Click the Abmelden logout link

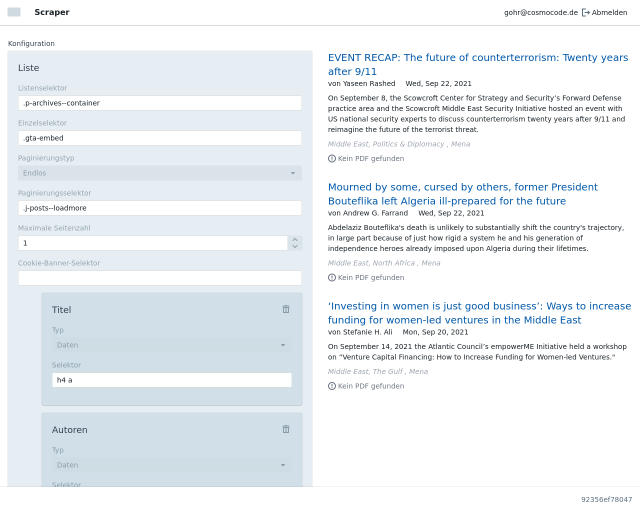coord(609,12)
